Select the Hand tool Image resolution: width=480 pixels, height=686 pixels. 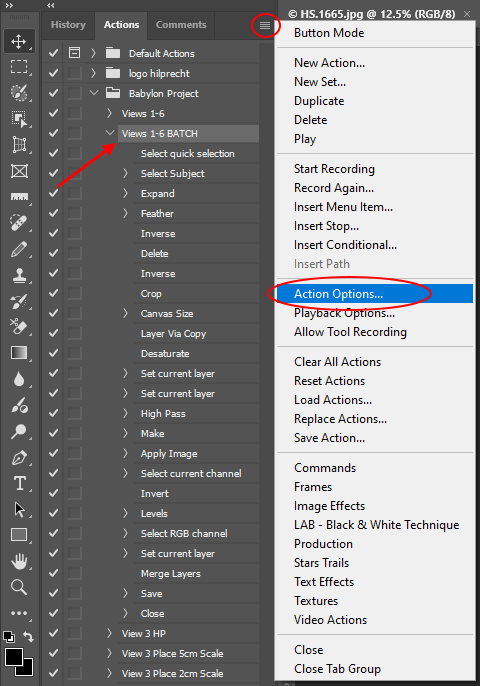coord(19,561)
